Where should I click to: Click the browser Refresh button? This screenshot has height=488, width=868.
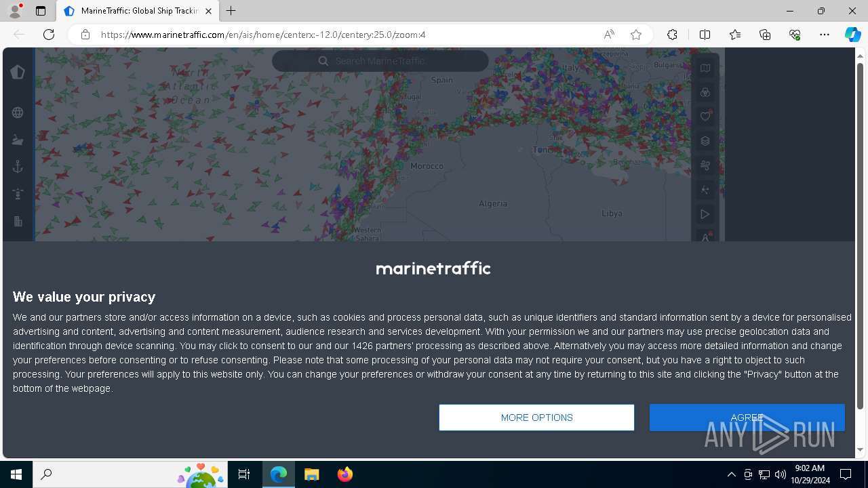[x=49, y=35]
